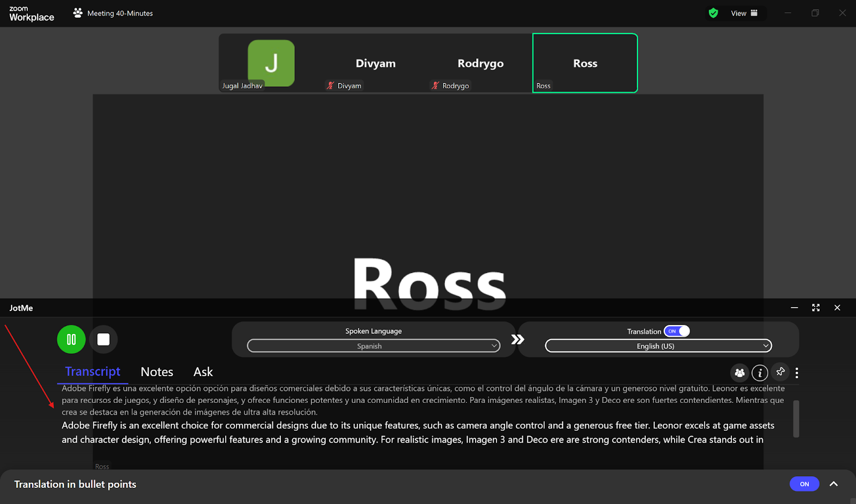Click the JotMe panel title
This screenshot has width=856, height=504.
[x=21, y=308]
